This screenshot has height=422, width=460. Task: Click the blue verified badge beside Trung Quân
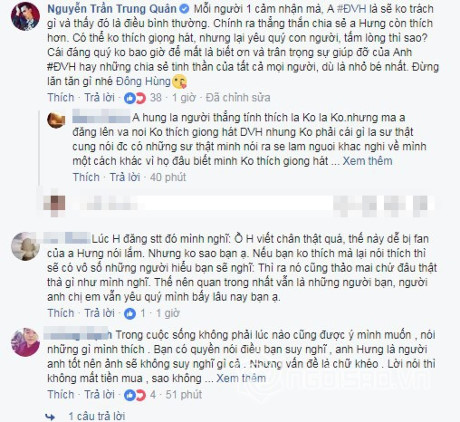(184, 9)
